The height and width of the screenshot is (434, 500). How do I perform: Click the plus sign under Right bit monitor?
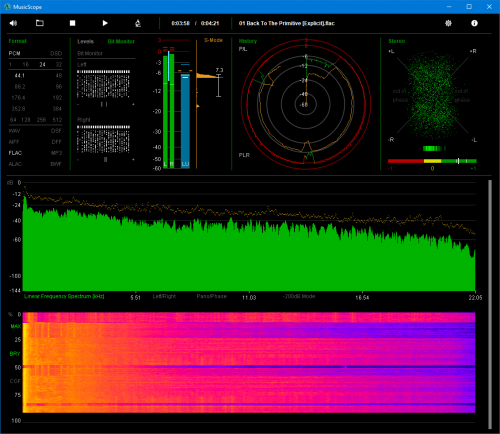click(133, 160)
